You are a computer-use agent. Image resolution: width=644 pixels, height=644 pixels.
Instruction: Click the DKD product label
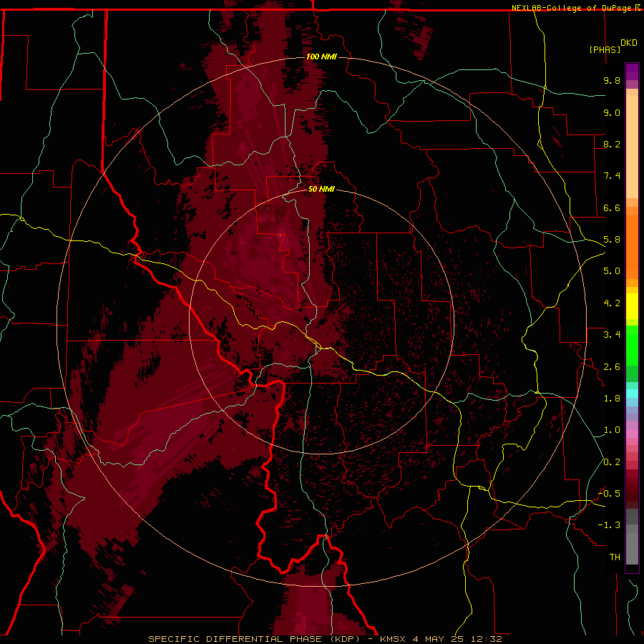point(629,43)
